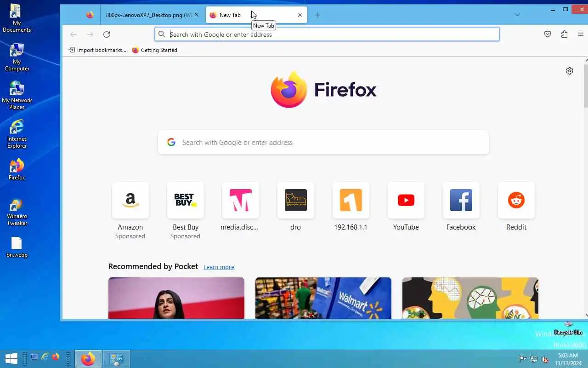
Task: Click the Reload page button
Action: pos(107,34)
